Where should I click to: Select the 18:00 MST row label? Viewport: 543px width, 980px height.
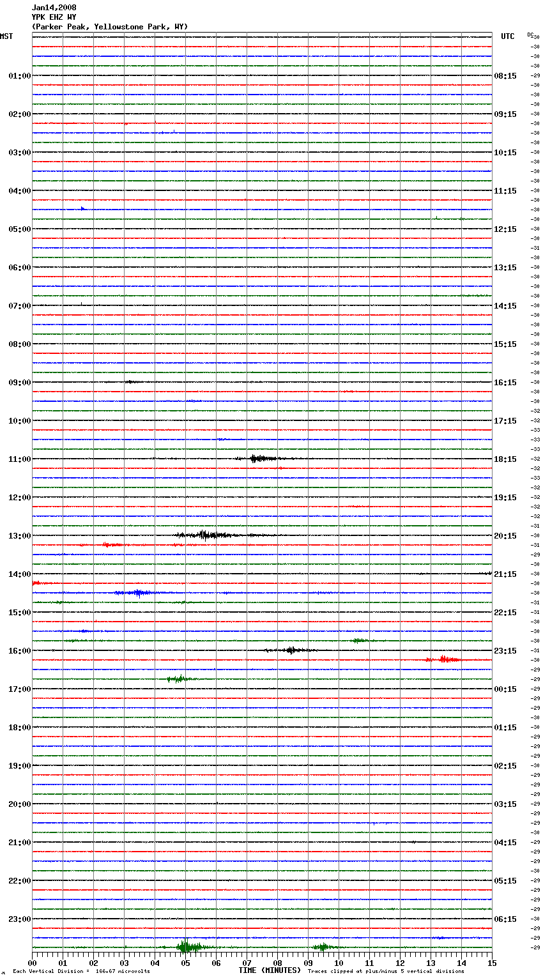[x=20, y=728]
